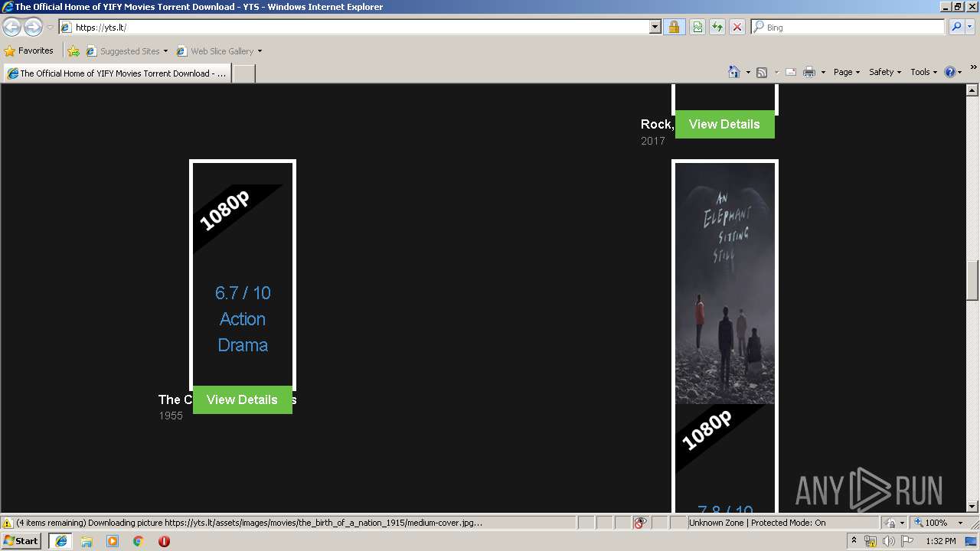Click the security lock icon

(674, 28)
